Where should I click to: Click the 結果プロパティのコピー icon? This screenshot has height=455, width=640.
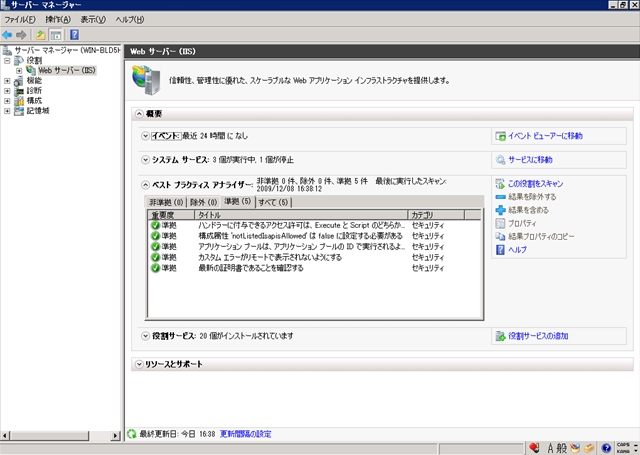click(500, 237)
